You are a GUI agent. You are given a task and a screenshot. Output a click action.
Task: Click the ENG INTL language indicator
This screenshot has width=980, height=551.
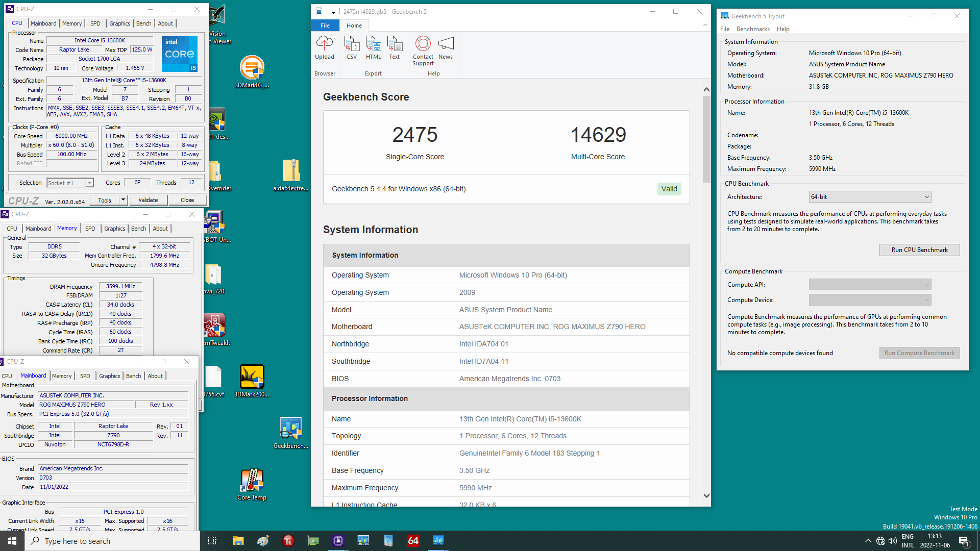click(x=908, y=541)
